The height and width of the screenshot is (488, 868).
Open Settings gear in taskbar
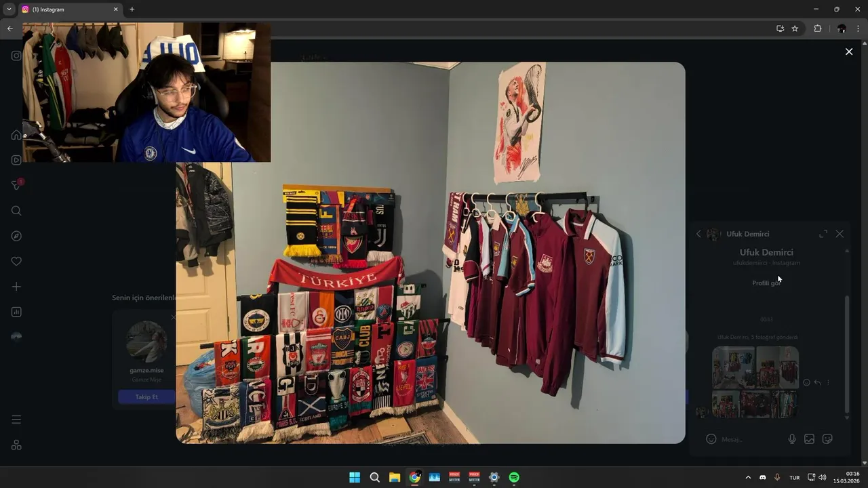click(494, 477)
